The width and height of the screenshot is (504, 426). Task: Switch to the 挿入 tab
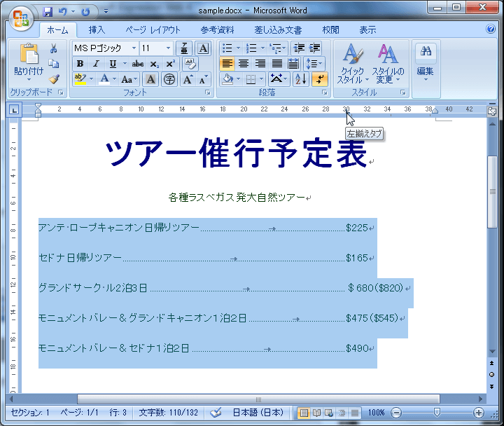pyautogui.click(x=97, y=30)
